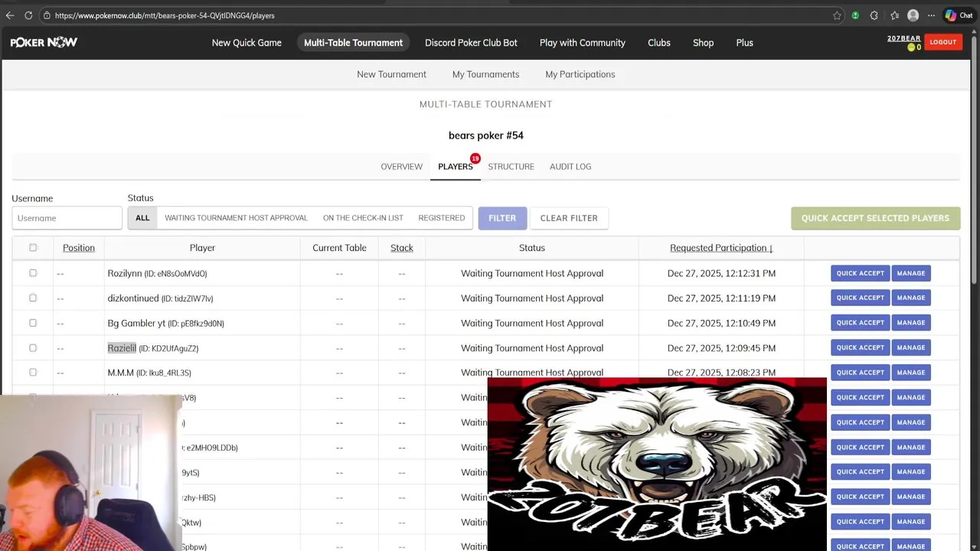The height and width of the screenshot is (551, 980).
Task: Manage player Raziellil
Action: pyautogui.click(x=911, y=347)
